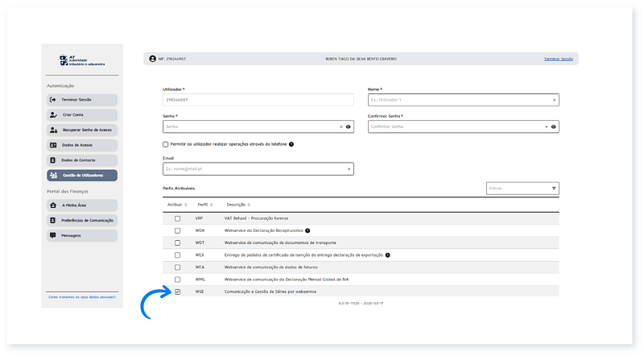The height and width of the screenshot is (356, 644).
Task: Click the filter funnel icon
Action: click(554, 188)
